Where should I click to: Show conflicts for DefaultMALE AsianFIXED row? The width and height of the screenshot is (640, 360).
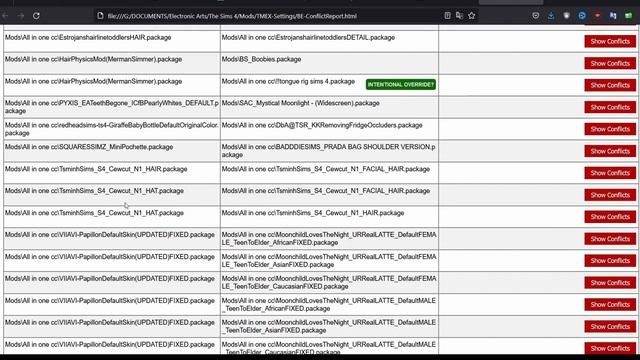(x=610, y=327)
